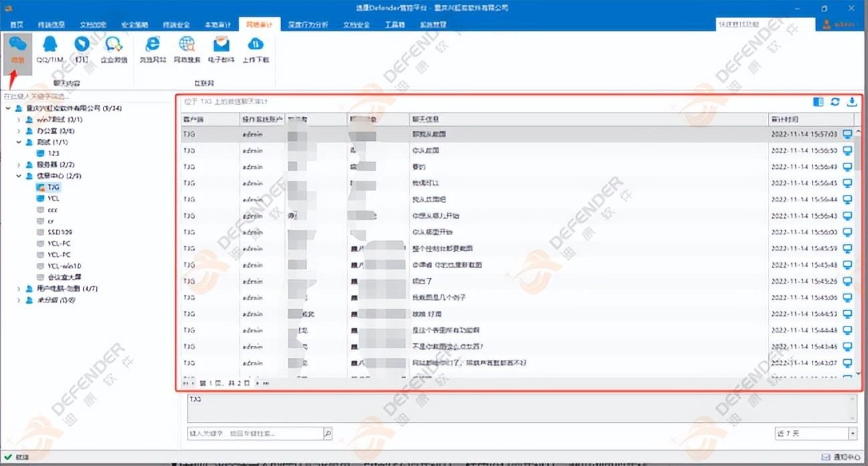View screen for the 15:56:43 record
The height and width of the screenshot is (466, 868).
[x=847, y=216]
